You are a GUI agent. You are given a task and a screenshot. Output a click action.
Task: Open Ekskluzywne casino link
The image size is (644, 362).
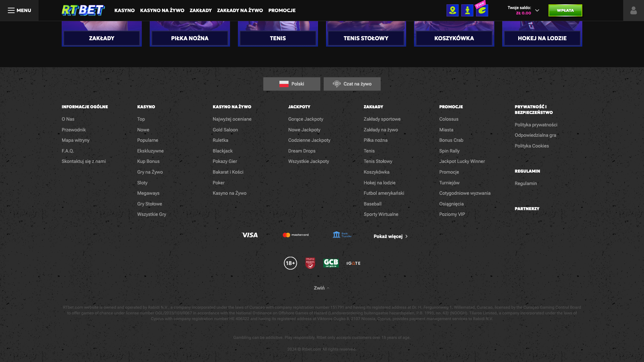(x=150, y=151)
